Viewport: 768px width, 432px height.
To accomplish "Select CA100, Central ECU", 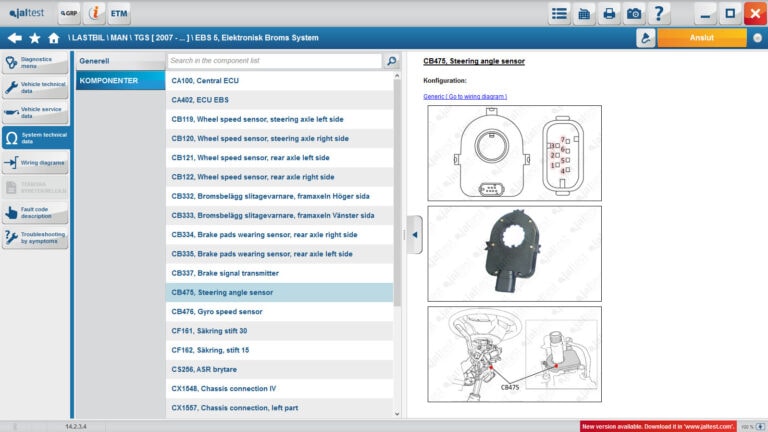I will pos(279,80).
